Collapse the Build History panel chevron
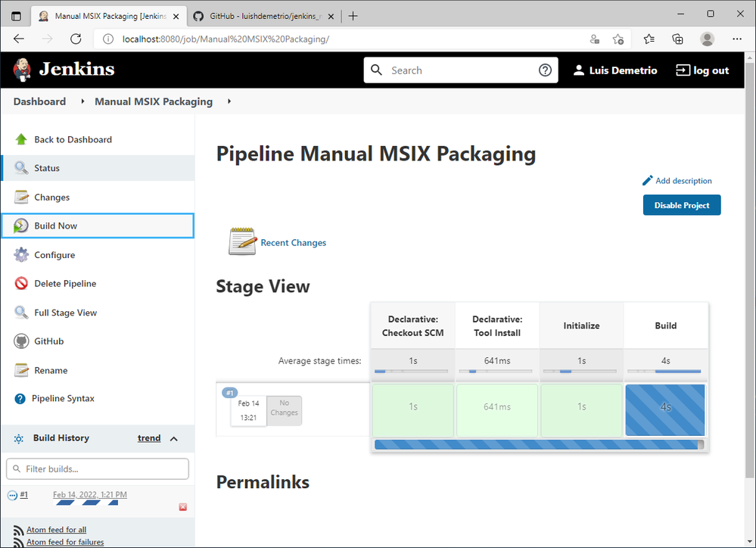Screen dimensions: 756x548 173,438
